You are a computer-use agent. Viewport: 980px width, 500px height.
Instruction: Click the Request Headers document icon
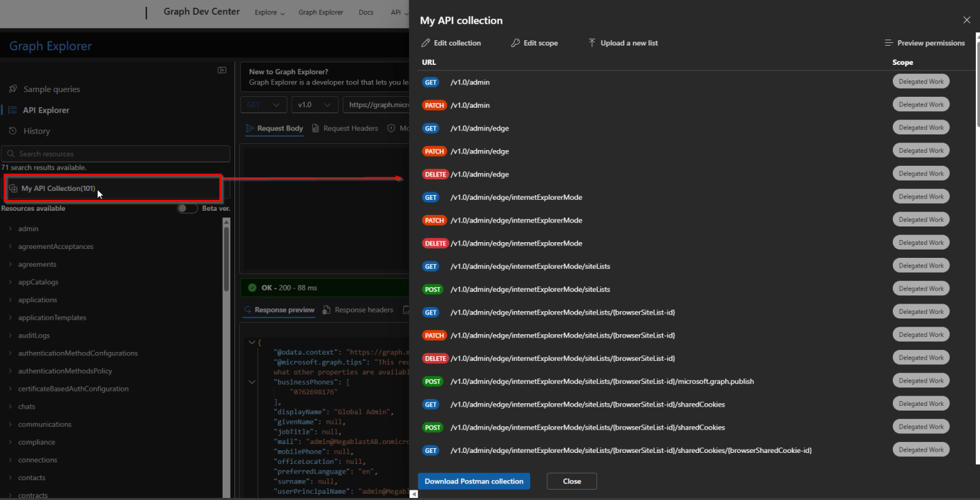(x=314, y=128)
